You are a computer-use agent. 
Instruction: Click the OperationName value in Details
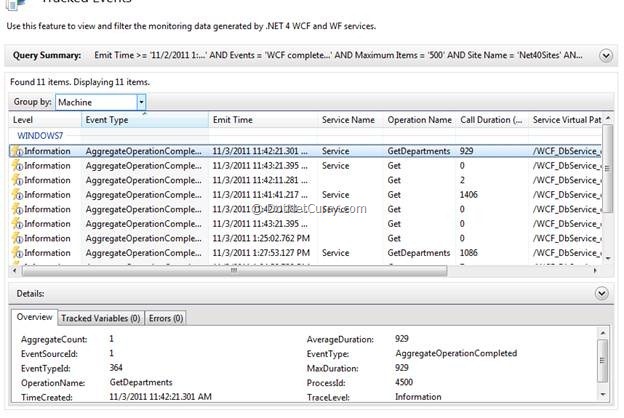click(141, 382)
